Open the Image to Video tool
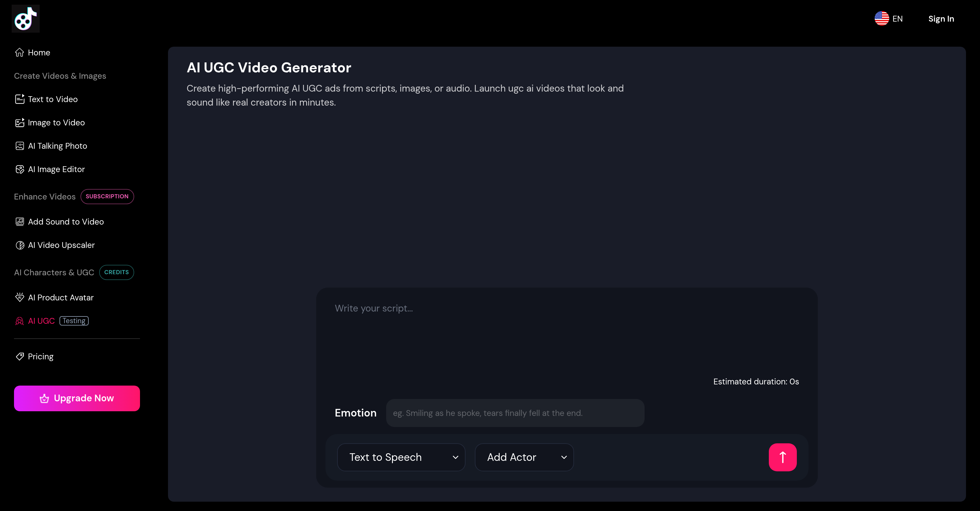Viewport: 980px width, 511px height. (56, 123)
